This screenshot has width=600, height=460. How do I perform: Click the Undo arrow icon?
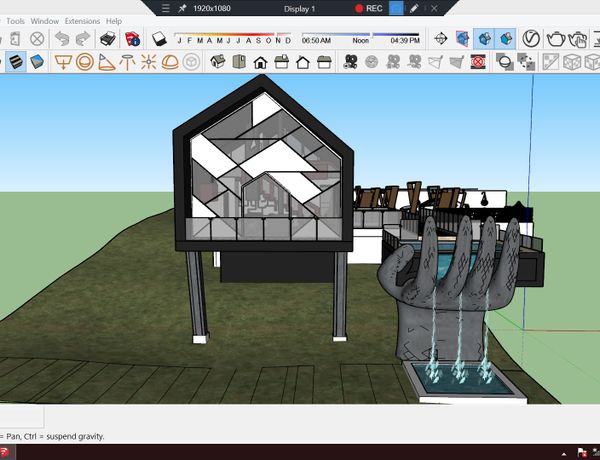point(62,39)
